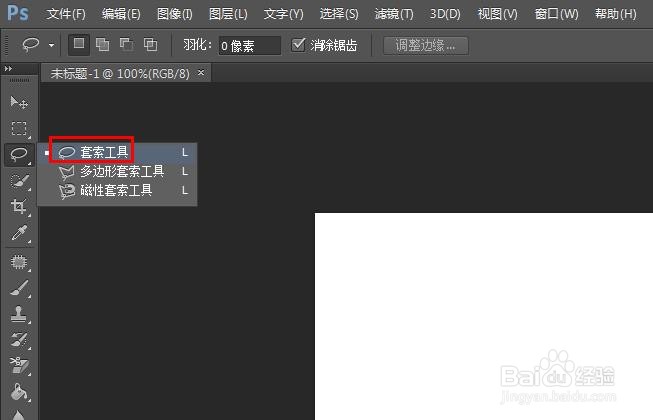Open the lasso tool preset picker arrow
The image size is (653, 420).
[51, 45]
